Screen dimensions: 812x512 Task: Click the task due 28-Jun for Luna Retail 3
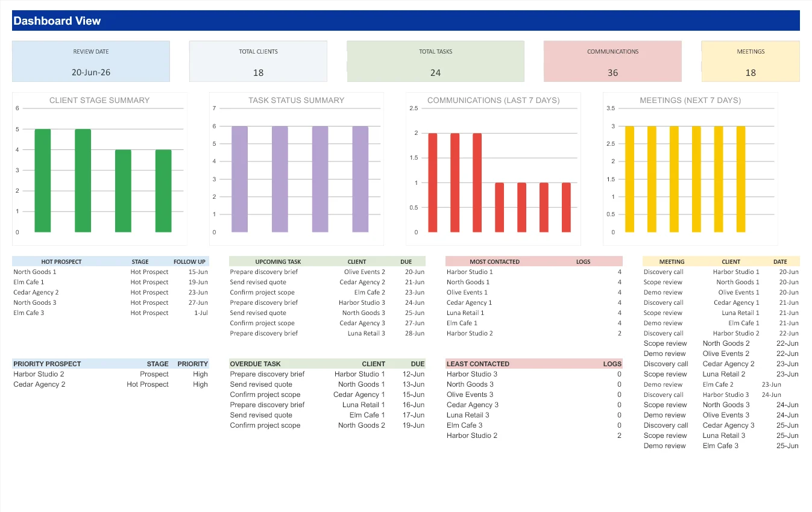pyautogui.click(x=264, y=334)
